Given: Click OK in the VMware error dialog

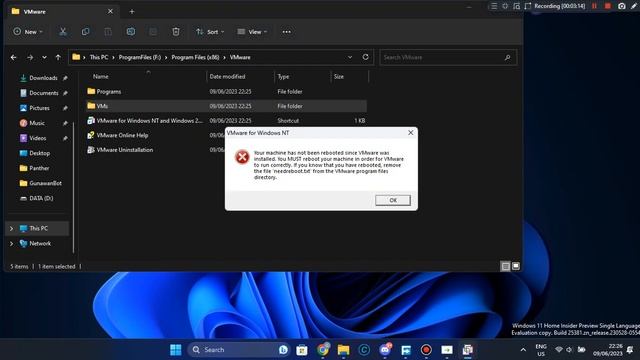Looking at the screenshot, I should coord(393,200).
